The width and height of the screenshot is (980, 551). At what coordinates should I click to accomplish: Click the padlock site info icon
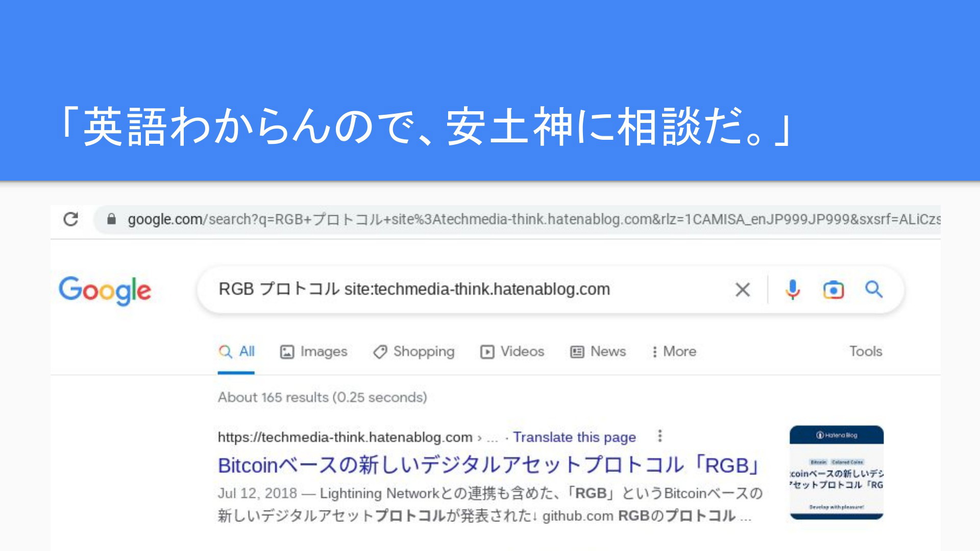pyautogui.click(x=111, y=219)
